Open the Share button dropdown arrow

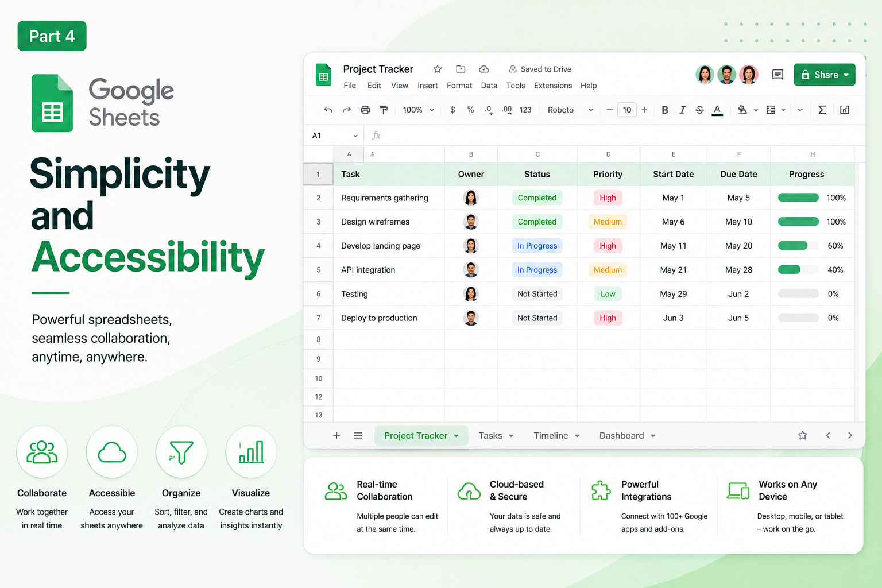pyautogui.click(x=846, y=75)
